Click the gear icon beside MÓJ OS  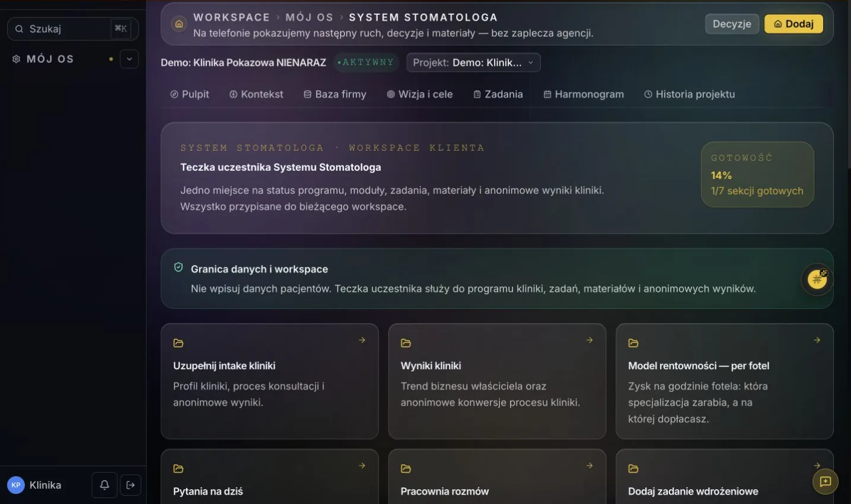[16, 59]
